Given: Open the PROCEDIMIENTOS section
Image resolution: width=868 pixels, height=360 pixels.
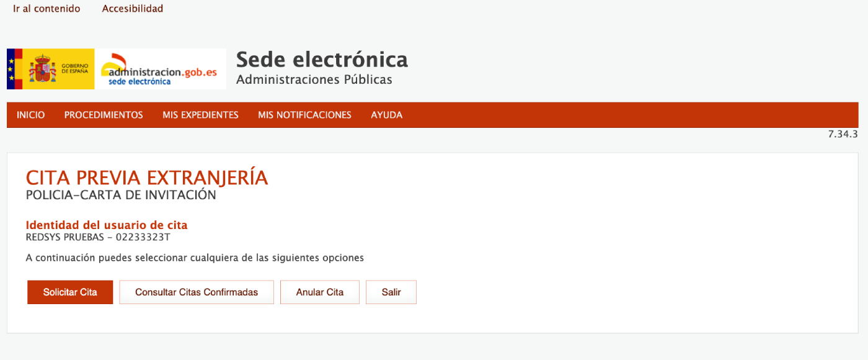Looking at the screenshot, I should click(103, 115).
